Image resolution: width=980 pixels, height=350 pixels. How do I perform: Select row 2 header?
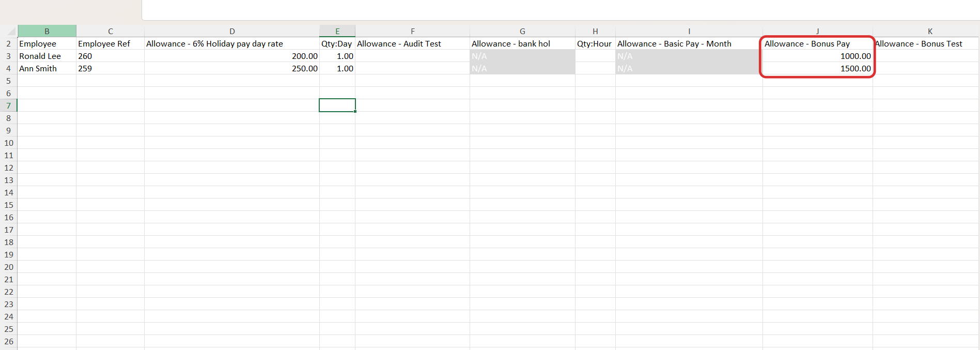[x=9, y=43]
